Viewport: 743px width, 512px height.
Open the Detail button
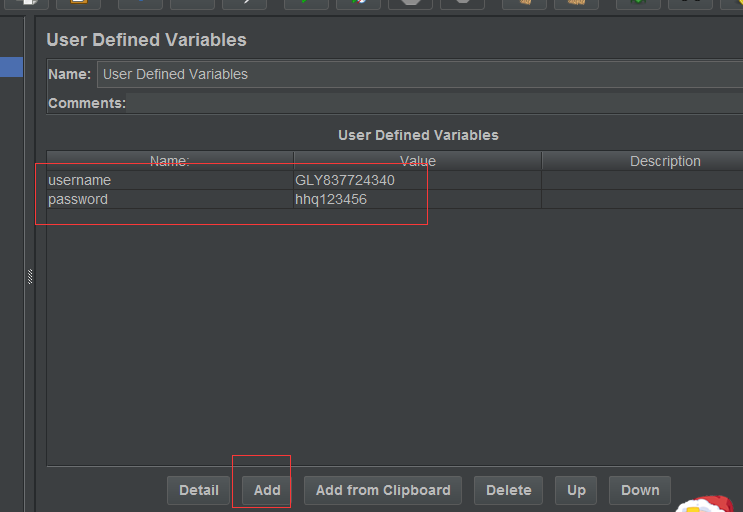coord(199,490)
